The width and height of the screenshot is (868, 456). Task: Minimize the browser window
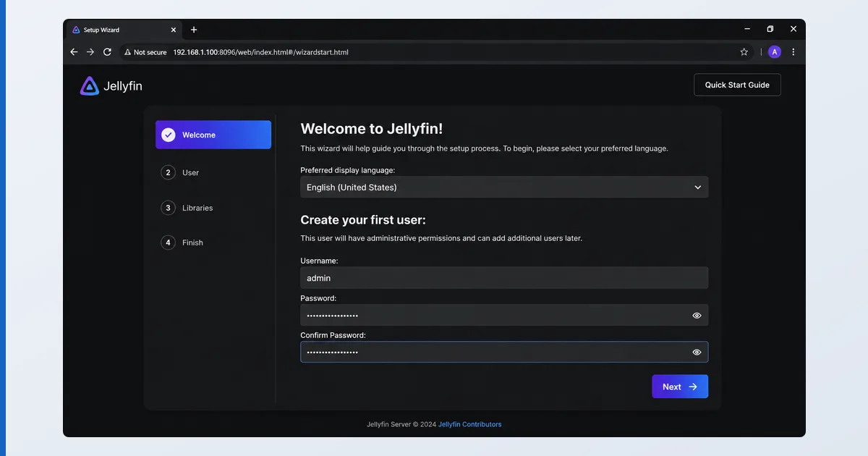(x=747, y=29)
